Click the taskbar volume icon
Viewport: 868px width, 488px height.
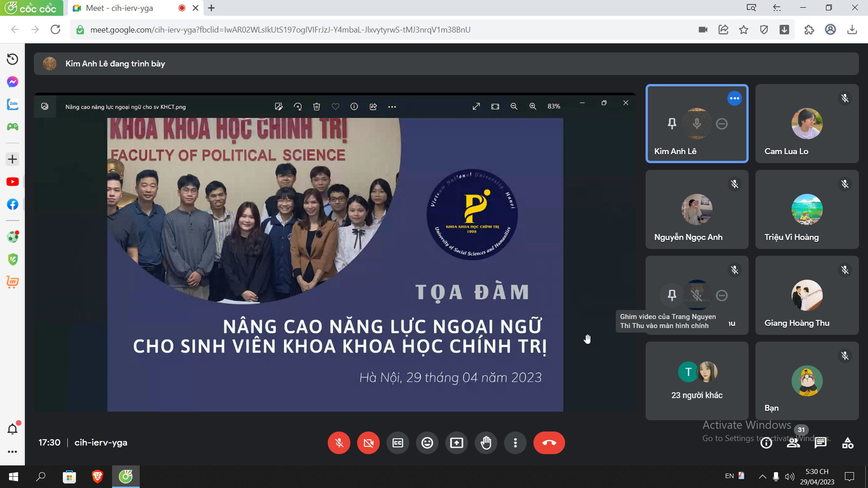click(x=790, y=477)
